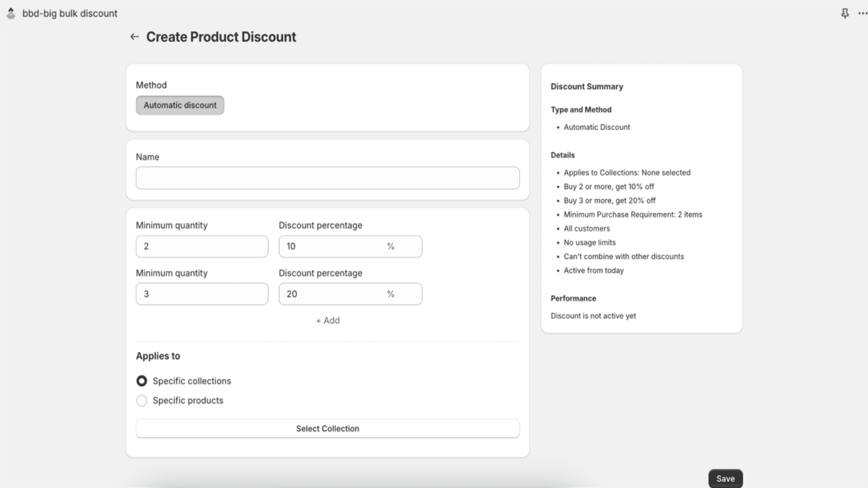
Task: Select the 'Buy 2 or more, get 10% off' line
Action: point(609,186)
